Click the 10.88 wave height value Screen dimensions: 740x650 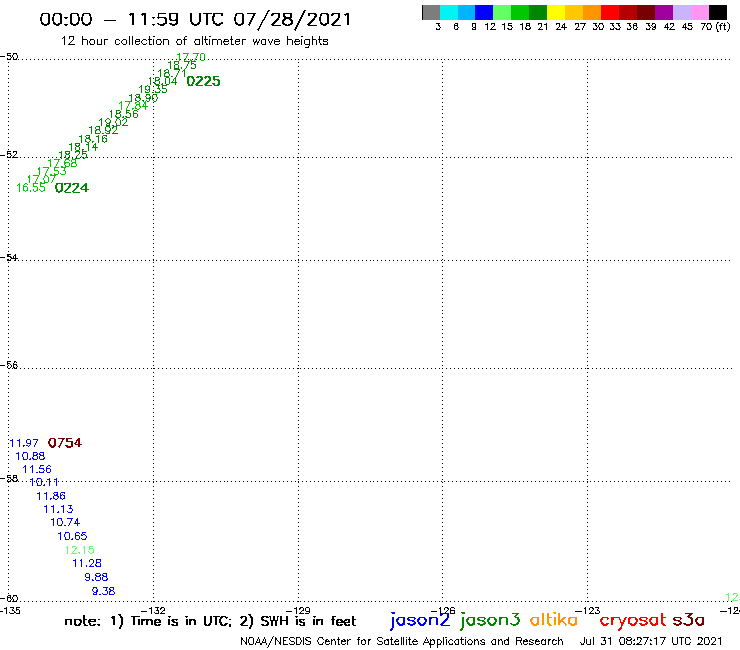(x=30, y=456)
